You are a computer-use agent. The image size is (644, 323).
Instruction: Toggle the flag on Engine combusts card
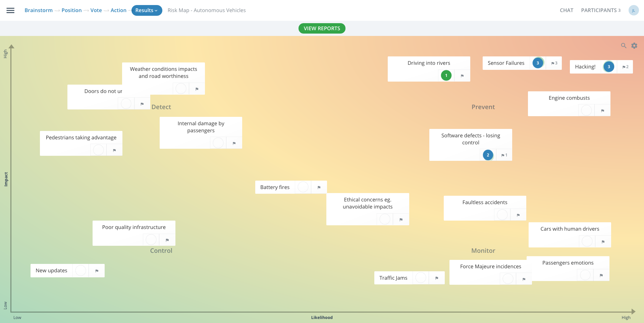(x=602, y=110)
